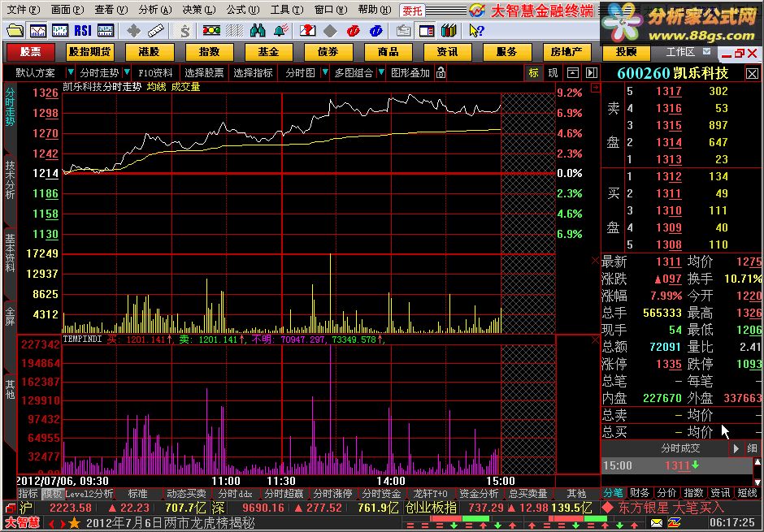764x532 pixels.
Task: Select the candlestick chart toolbar icon
Action: pyautogui.click(x=60, y=31)
